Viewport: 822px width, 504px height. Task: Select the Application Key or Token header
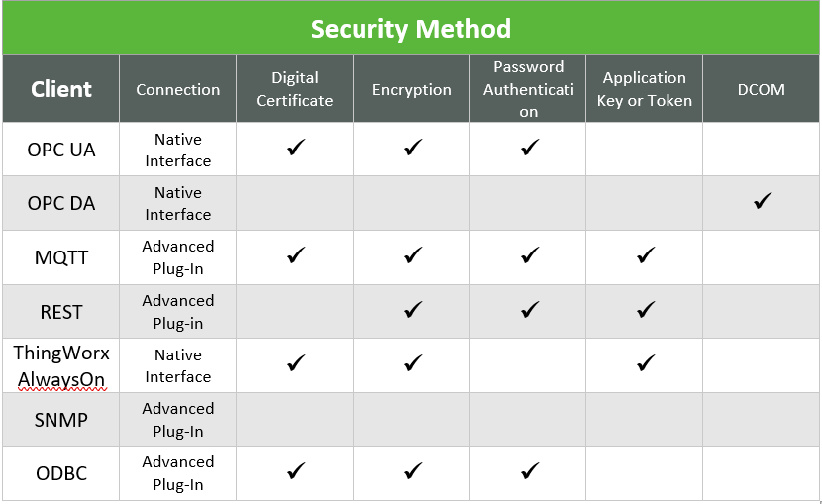pos(645,89)
